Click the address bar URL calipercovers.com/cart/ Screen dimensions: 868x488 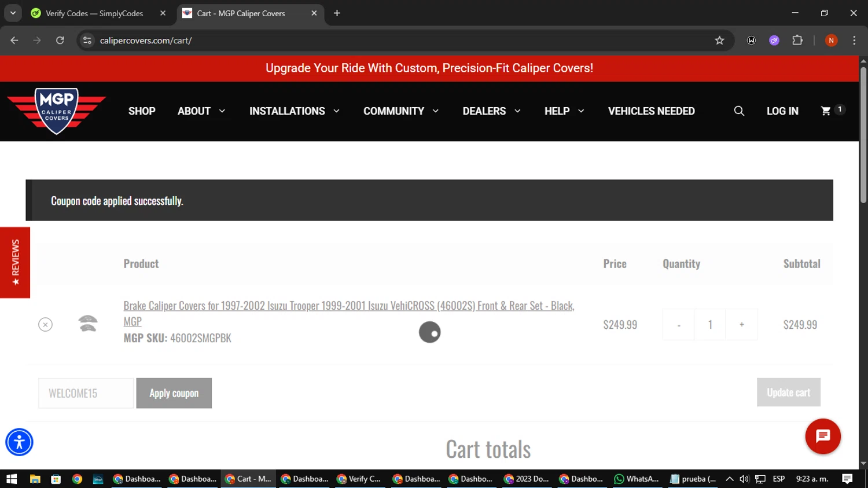146,41
